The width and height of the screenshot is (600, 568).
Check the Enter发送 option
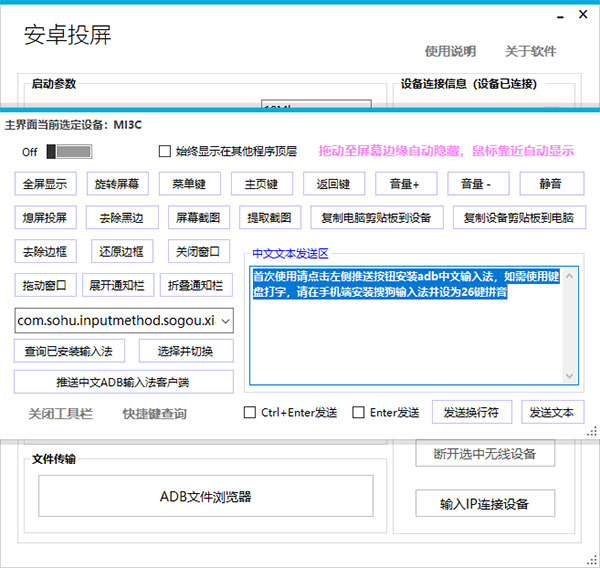pyautogui.click(x=359, y=413)
